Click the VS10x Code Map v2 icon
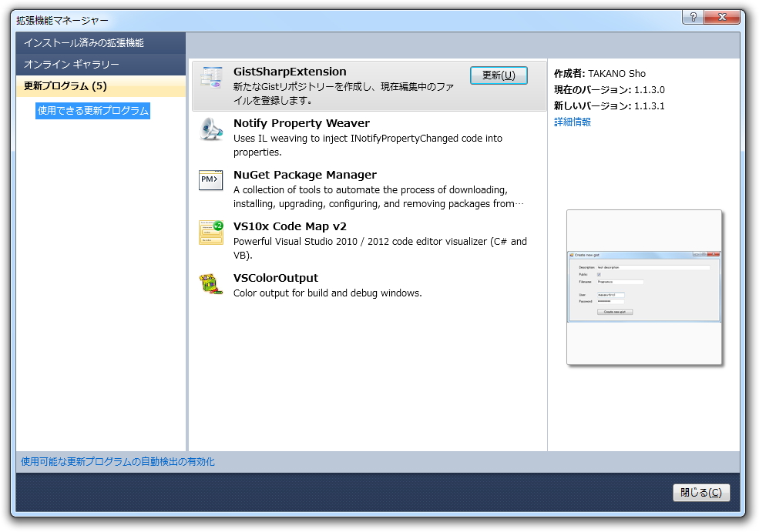The width and height of the screenshot is (759, 532). pos(211,233)
